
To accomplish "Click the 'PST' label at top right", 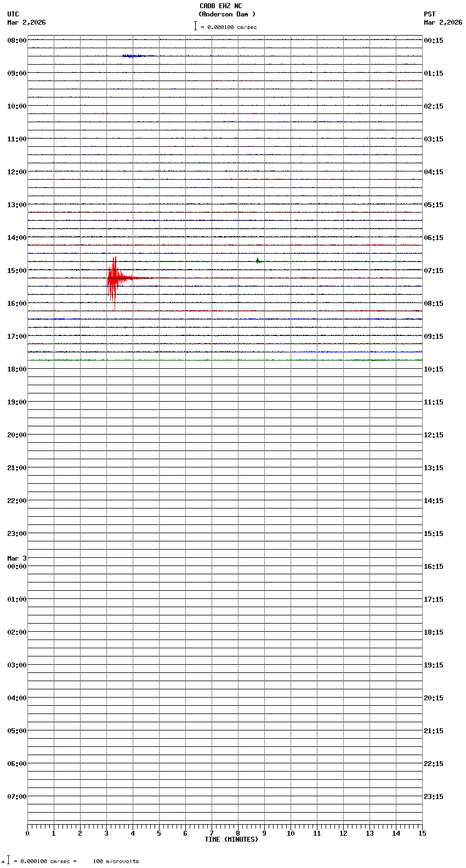I will 429,14.
